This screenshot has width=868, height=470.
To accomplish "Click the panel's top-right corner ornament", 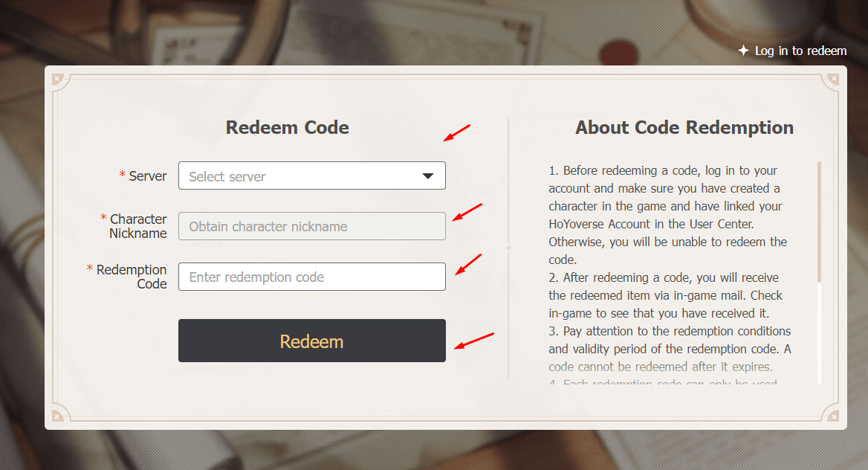I will pos(834,79).
